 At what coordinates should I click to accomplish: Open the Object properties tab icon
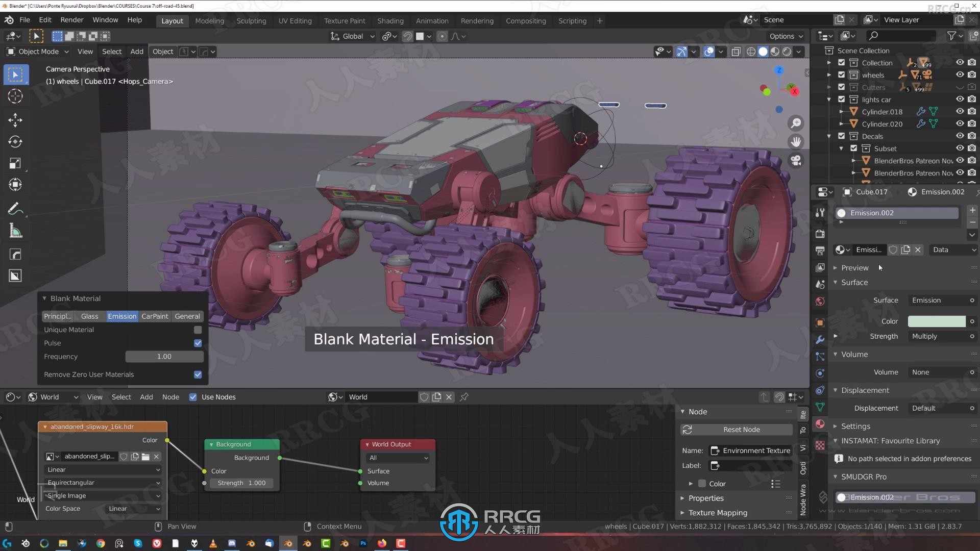point(820,322)
